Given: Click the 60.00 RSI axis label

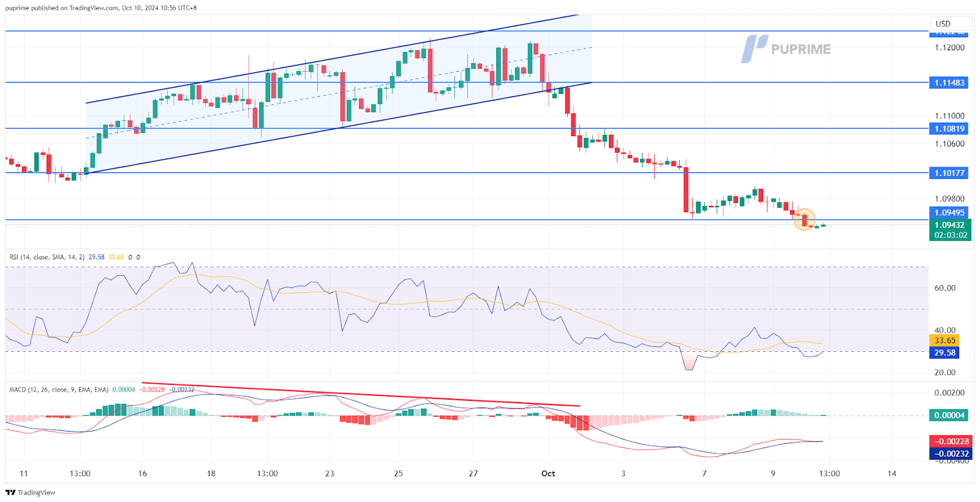Looking at the screenshot, I should click(944, 287).
